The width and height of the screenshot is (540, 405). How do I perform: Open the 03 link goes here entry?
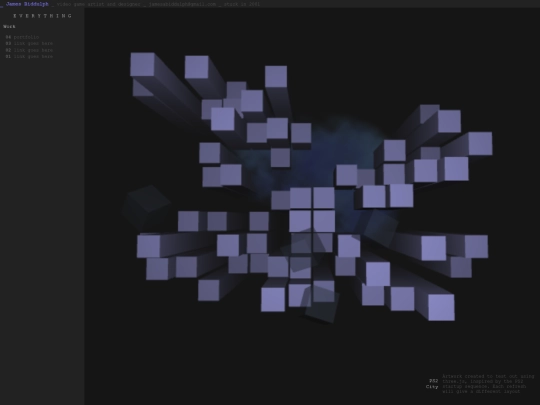point(29,43)
